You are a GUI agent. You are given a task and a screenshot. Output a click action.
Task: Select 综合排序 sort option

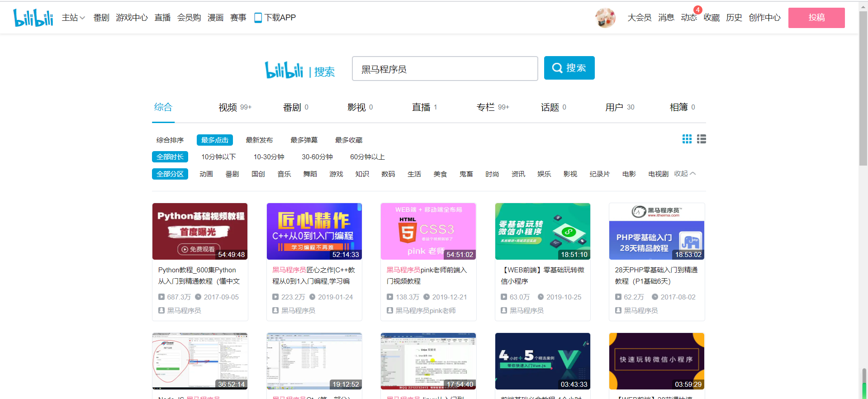click(x=170, y=140)
